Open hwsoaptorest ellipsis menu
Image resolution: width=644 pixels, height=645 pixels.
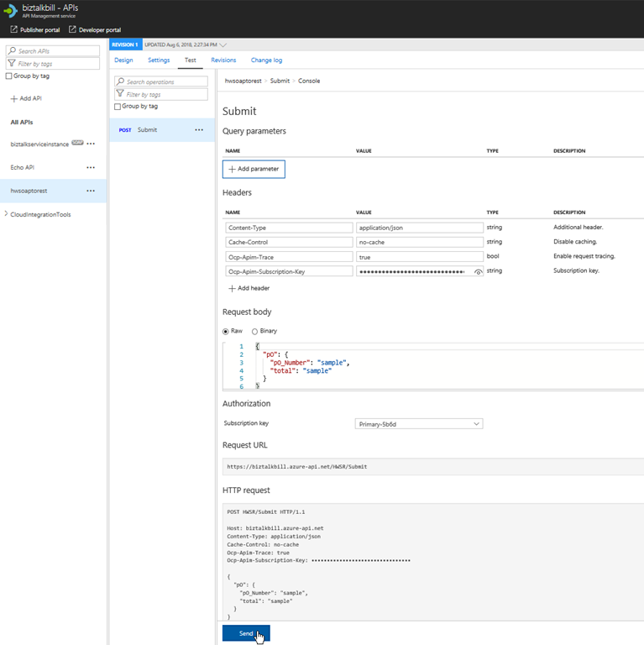pos(91,191)
